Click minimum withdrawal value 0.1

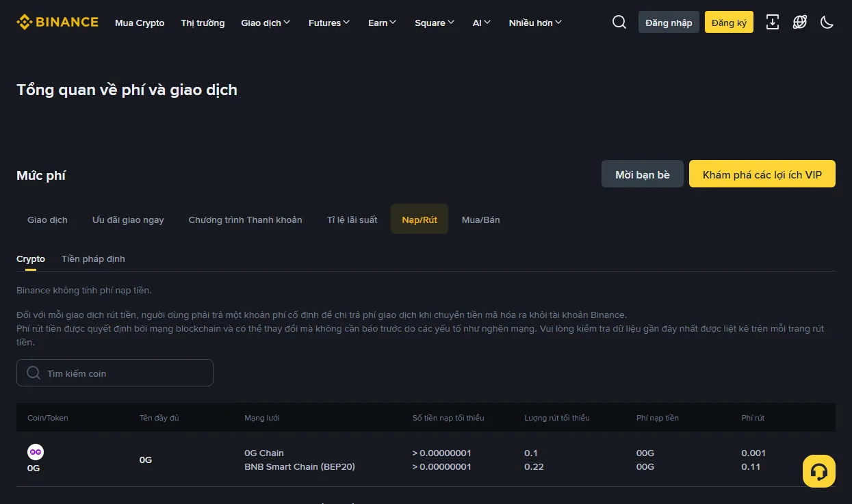tap(531, 453)
